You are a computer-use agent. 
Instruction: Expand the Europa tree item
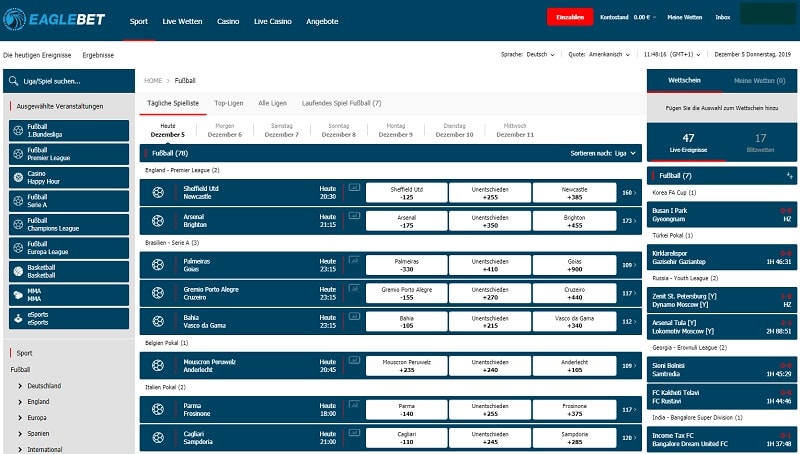(32, 417)
